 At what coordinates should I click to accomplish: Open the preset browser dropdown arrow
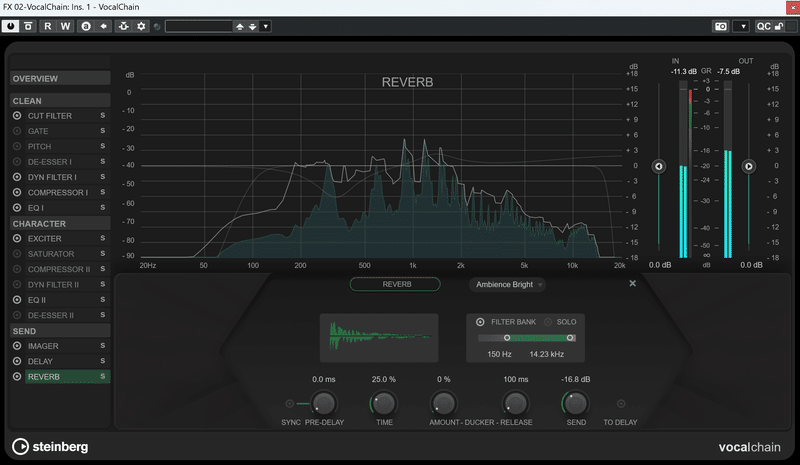(x=265, y=27)
